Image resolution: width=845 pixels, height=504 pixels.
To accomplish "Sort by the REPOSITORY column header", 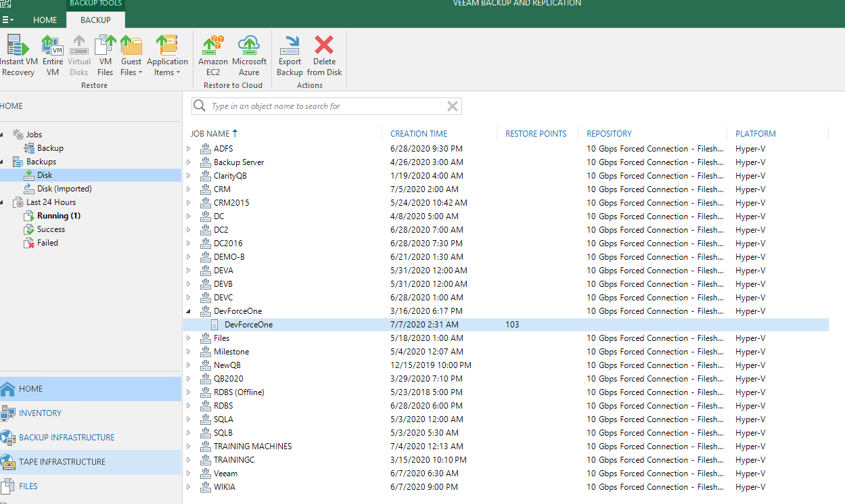I will pyautogui.click(x=609, y=133).
